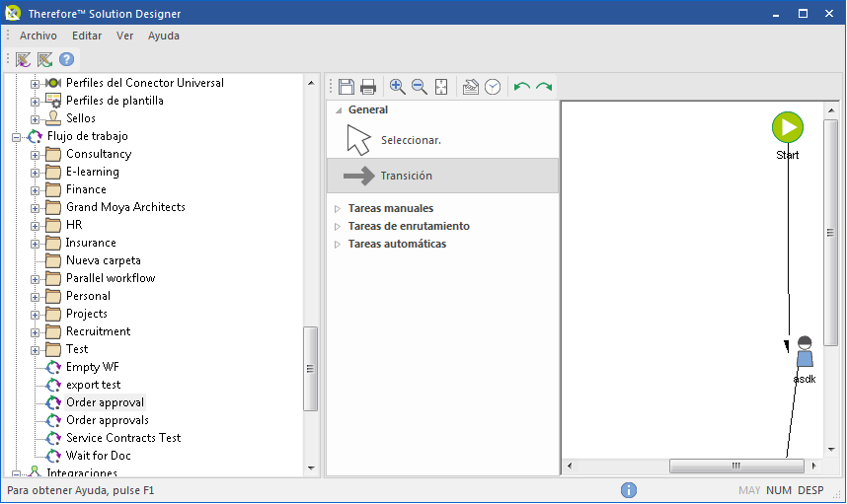Select the asdk user task node
847x504 pixels.
[x=805, y=352]
